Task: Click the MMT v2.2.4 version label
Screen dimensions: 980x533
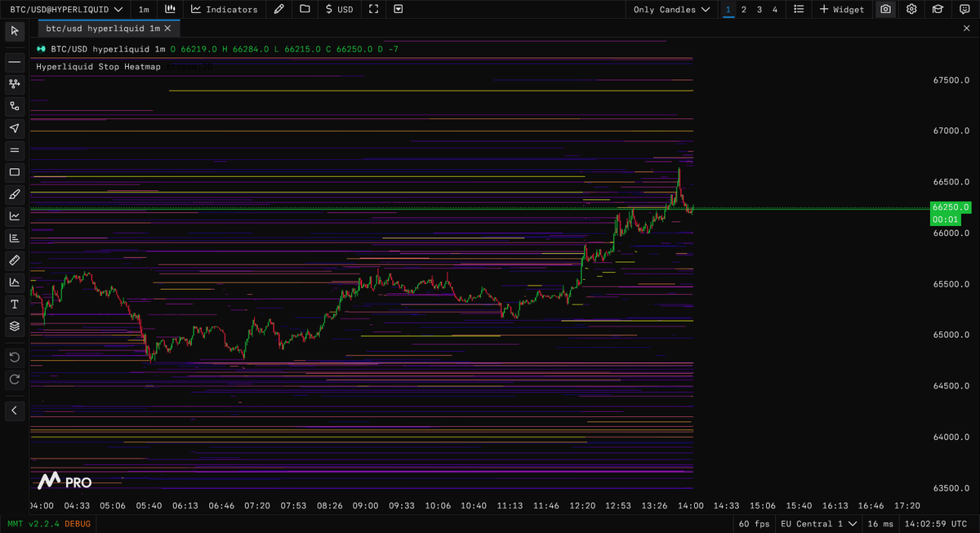Action: (33, 523)
